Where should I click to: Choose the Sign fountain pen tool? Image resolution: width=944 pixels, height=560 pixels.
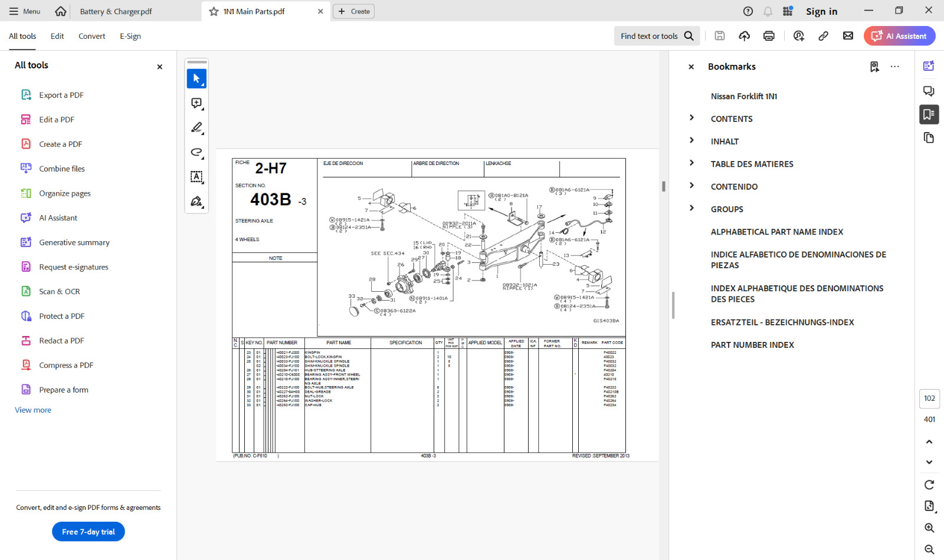coord(196,201)
